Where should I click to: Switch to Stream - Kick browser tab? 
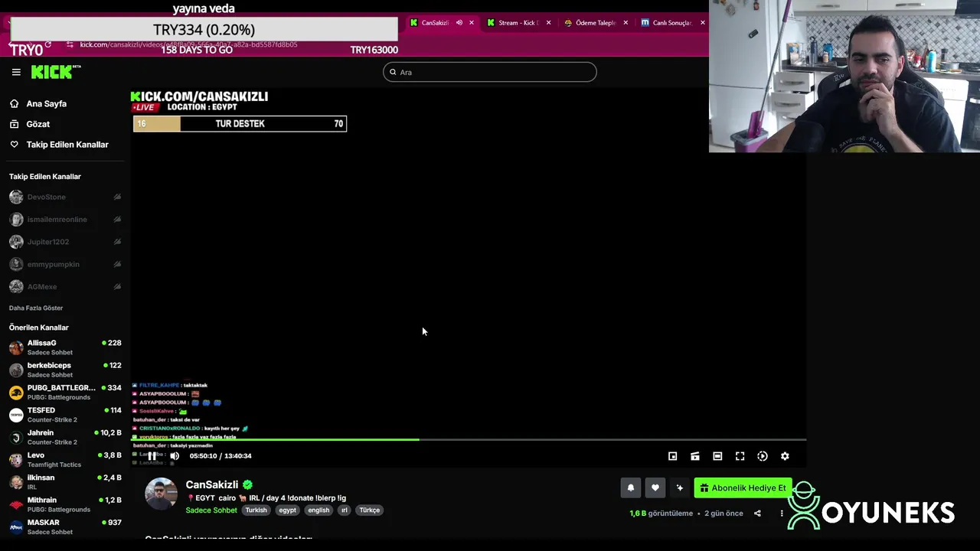519,23
